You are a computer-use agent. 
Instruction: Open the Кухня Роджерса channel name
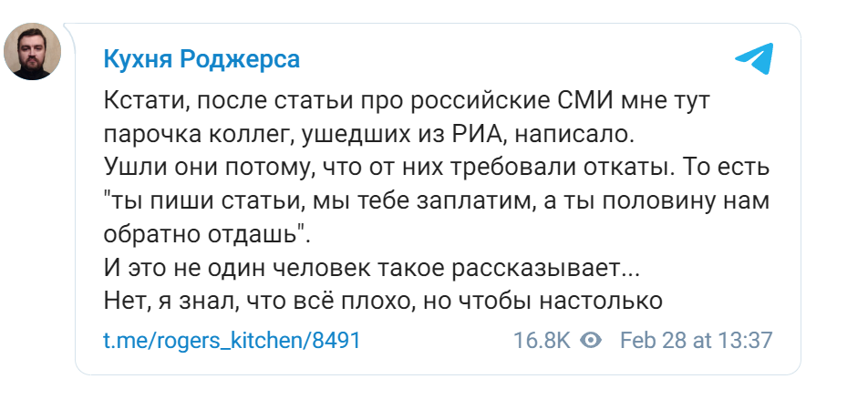click(201, 60)
